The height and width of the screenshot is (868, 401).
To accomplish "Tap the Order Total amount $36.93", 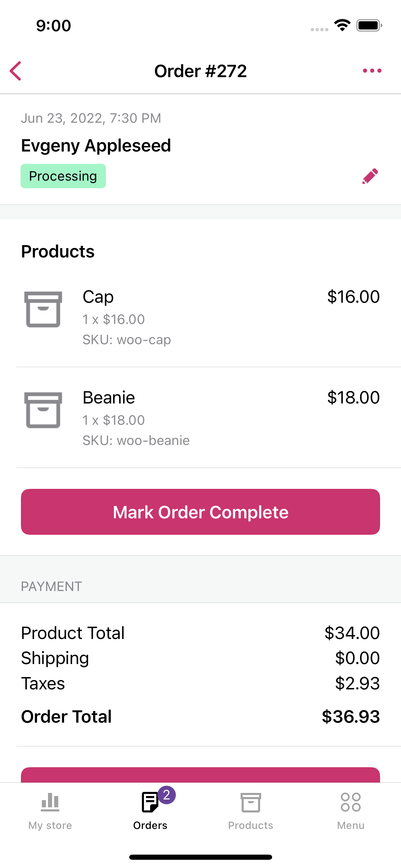I will [351, 717].
